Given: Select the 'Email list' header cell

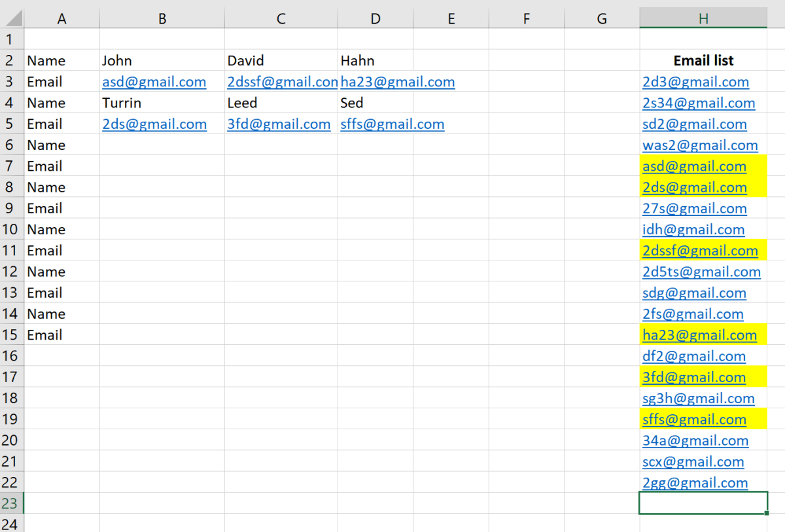Looking at the screenshot, I should (x=703, y=60).
